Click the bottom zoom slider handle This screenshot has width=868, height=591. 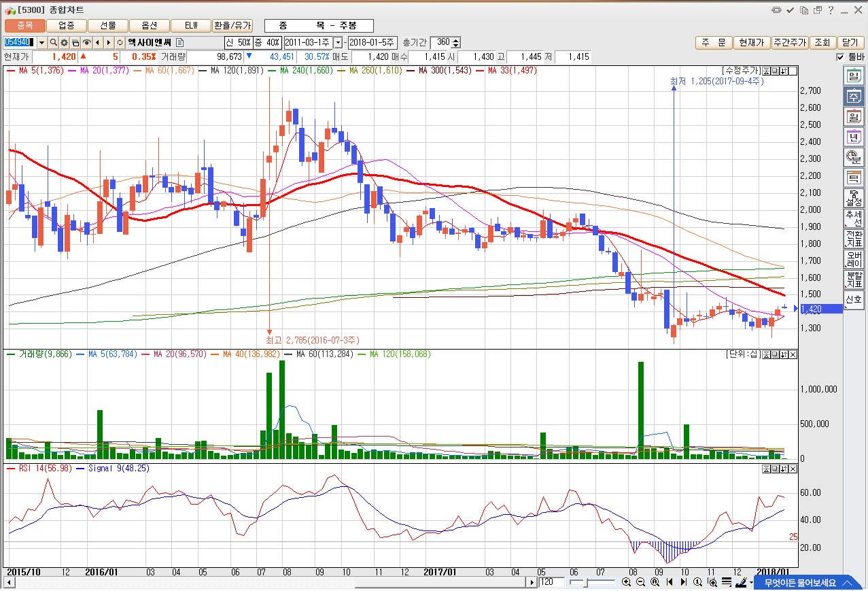pyautogui.click(x=586, y=583)
